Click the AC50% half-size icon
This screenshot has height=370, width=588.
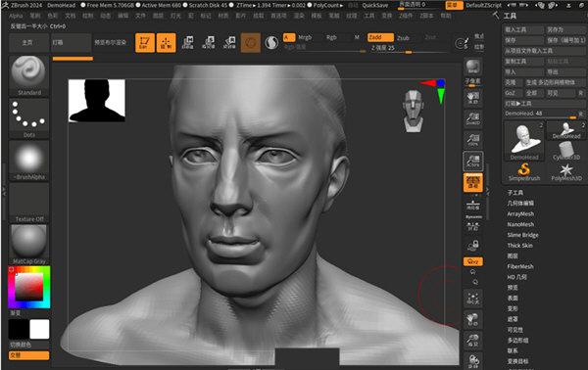coord(473,162)
